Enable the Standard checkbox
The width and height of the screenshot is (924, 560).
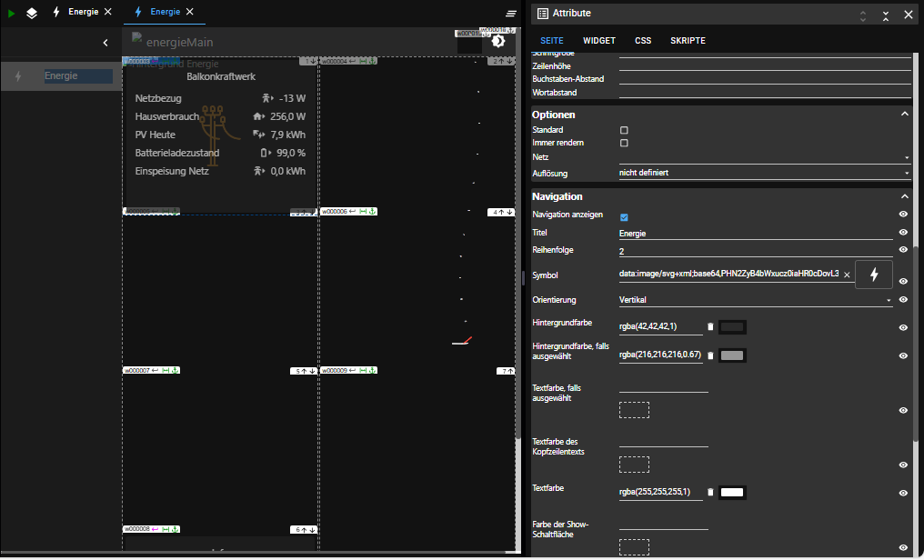pos(624,130)
